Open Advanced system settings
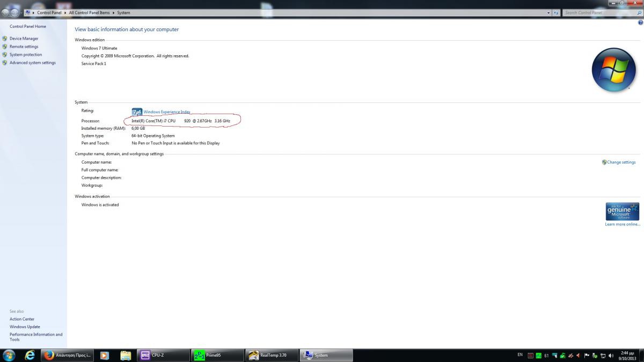This screenshot has width=644, height=362. [33, 63]
